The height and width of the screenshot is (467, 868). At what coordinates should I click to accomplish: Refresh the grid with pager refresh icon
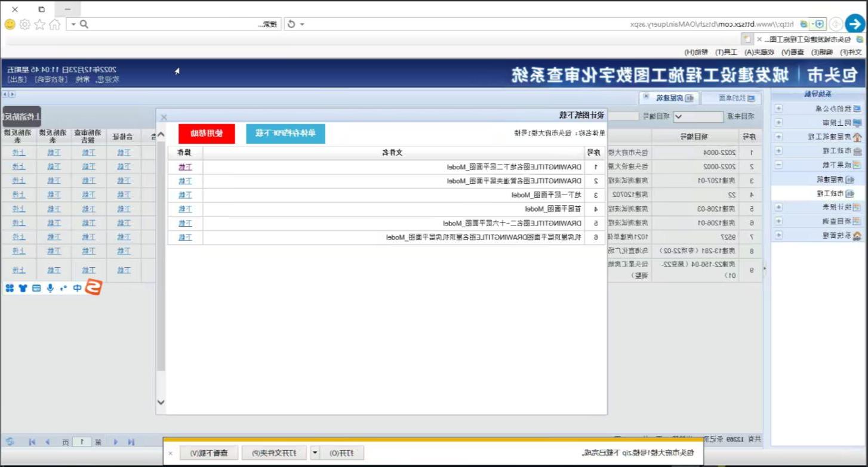click(10, 441)
